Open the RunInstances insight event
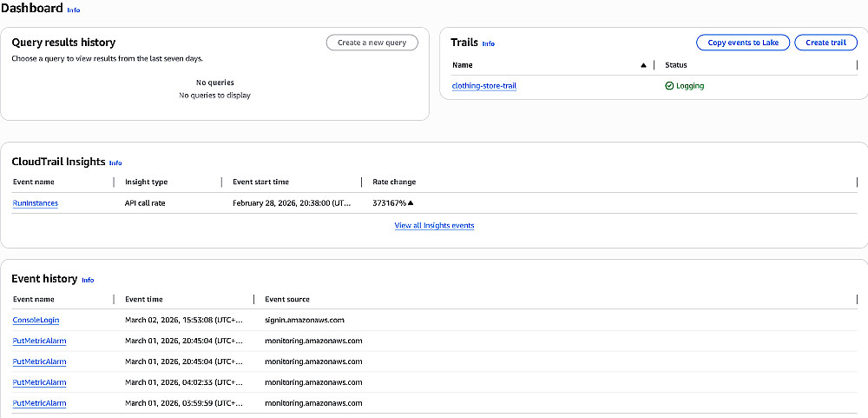The image size is (868, 418). (x=35, y=203)
